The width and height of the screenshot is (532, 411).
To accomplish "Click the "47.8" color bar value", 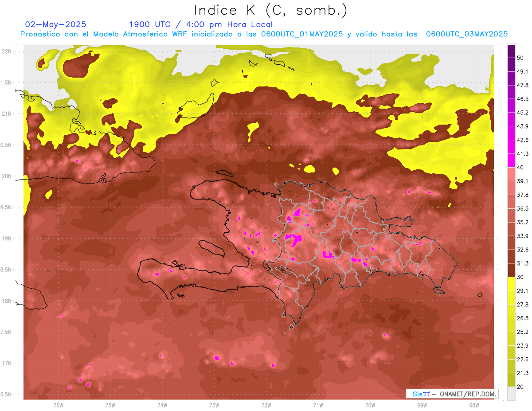I will tap(523, 85).
